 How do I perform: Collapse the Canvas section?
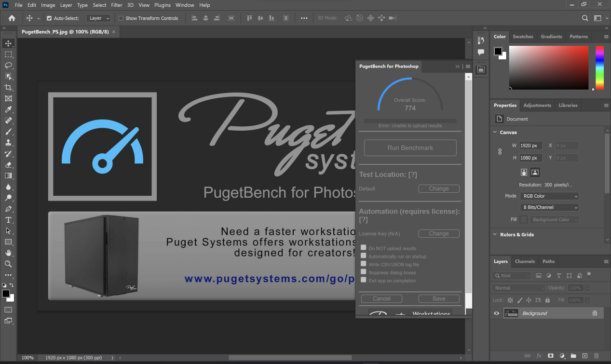[495, 132]
